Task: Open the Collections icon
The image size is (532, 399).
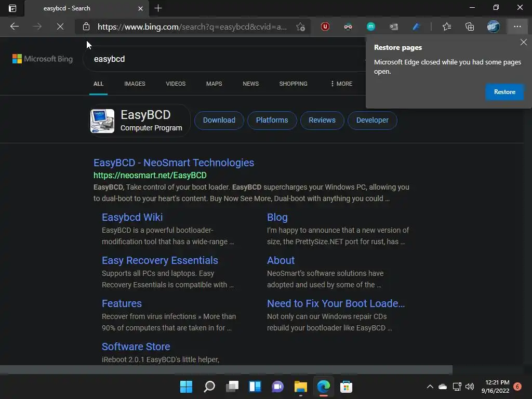Action: (x=470, y=26)
